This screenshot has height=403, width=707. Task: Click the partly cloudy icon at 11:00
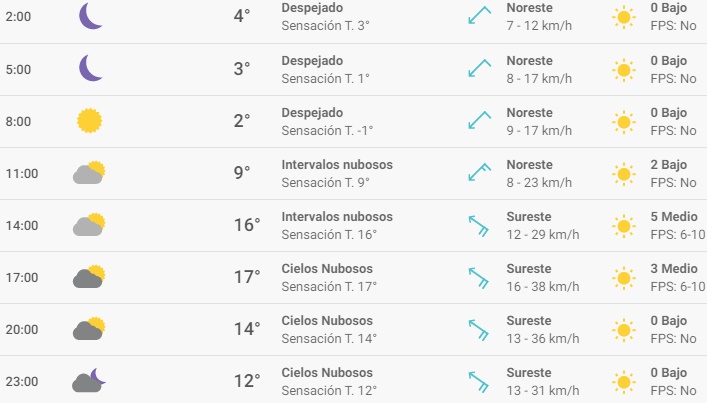pyautogui.click(x=89, y=173)
